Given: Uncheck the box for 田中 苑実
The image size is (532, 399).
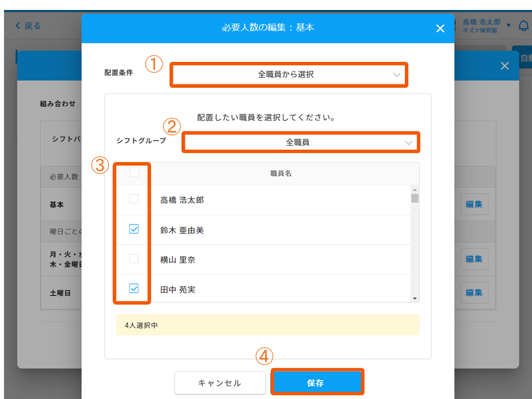Looking at the screenshot, I should tap(134, 288).
